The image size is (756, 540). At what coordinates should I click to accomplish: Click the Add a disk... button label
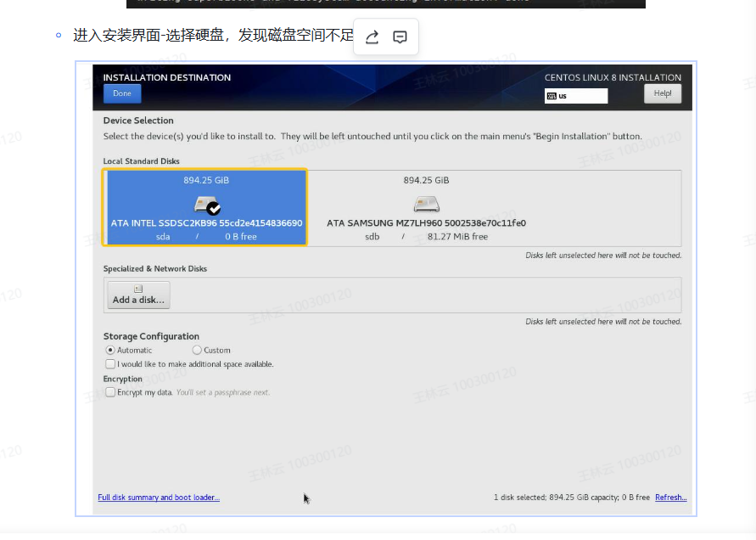pos(138,300)
